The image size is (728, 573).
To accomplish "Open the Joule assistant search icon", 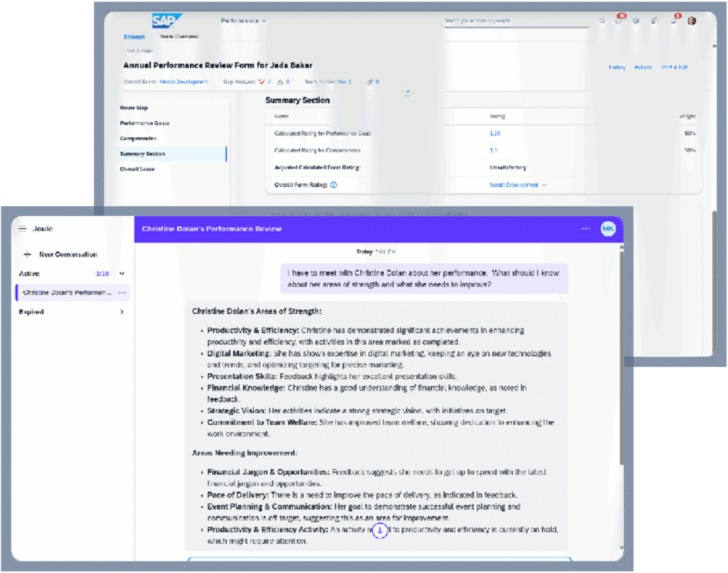I will pyautogui.click(x=602, y=21).
